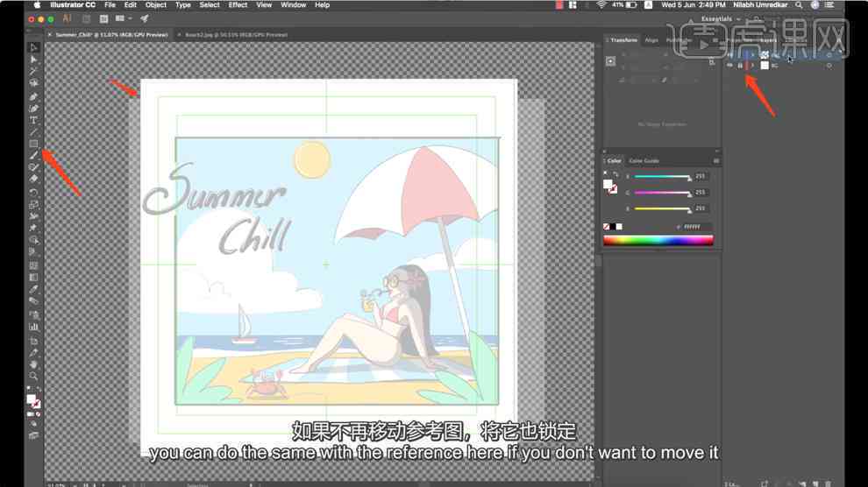Select the Artboard tool
868x487 pixels.
(x=34, y=341)
